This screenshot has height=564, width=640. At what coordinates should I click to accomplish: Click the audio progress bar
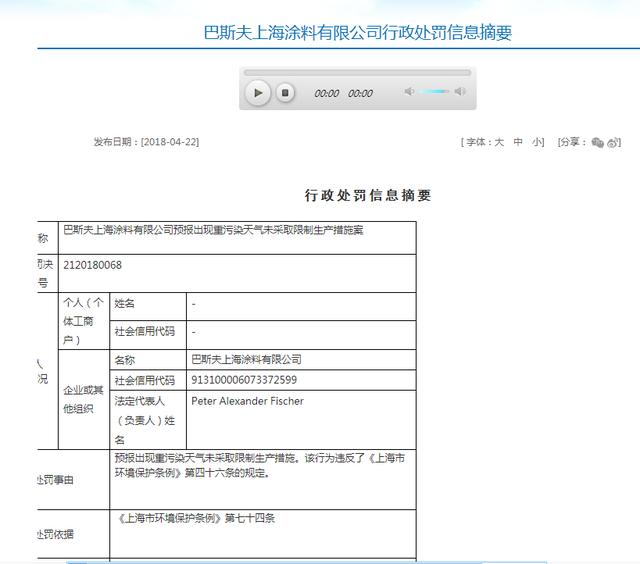(357, 73)
